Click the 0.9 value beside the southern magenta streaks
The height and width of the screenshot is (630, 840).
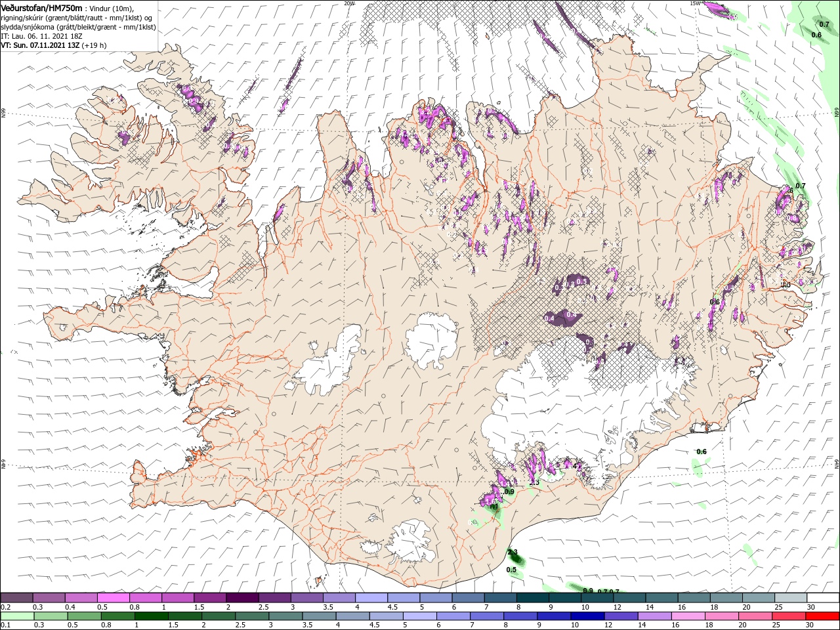[509, 492]
